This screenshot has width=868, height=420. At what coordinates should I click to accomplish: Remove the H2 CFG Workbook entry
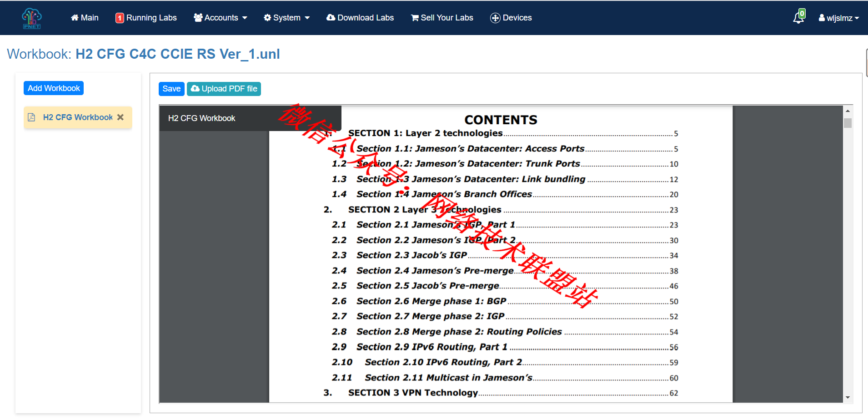click(x=120, y=117)
